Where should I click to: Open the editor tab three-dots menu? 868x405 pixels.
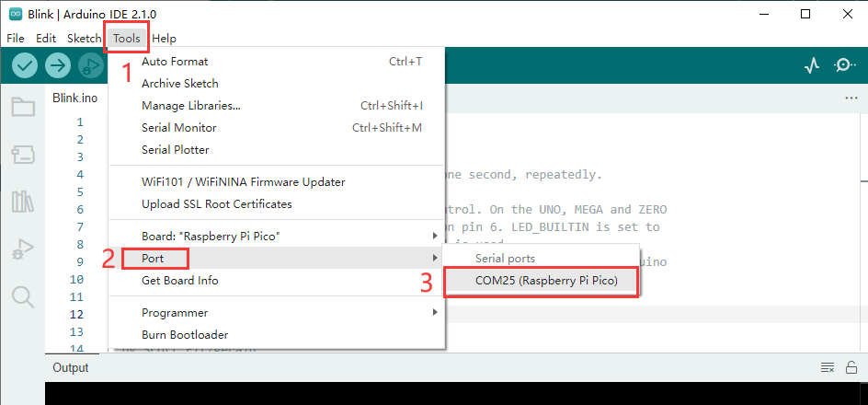851,98
